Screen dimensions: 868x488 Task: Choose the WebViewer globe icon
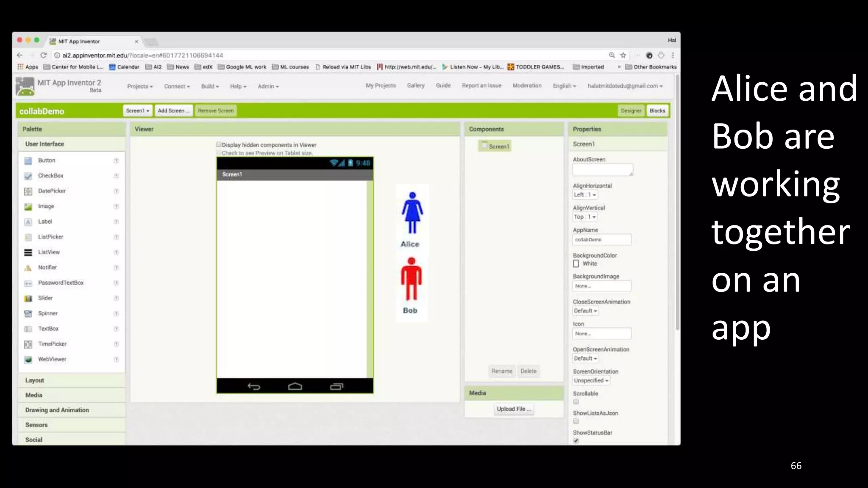28,359
